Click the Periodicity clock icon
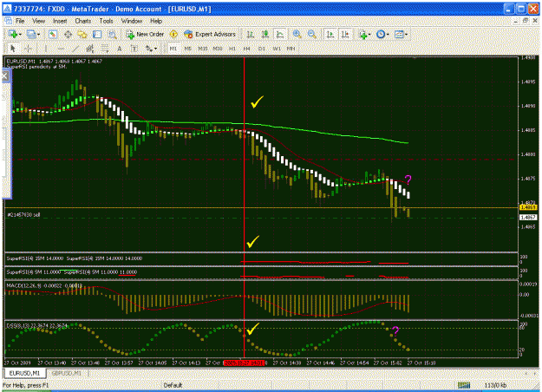 tap(381, 34)
